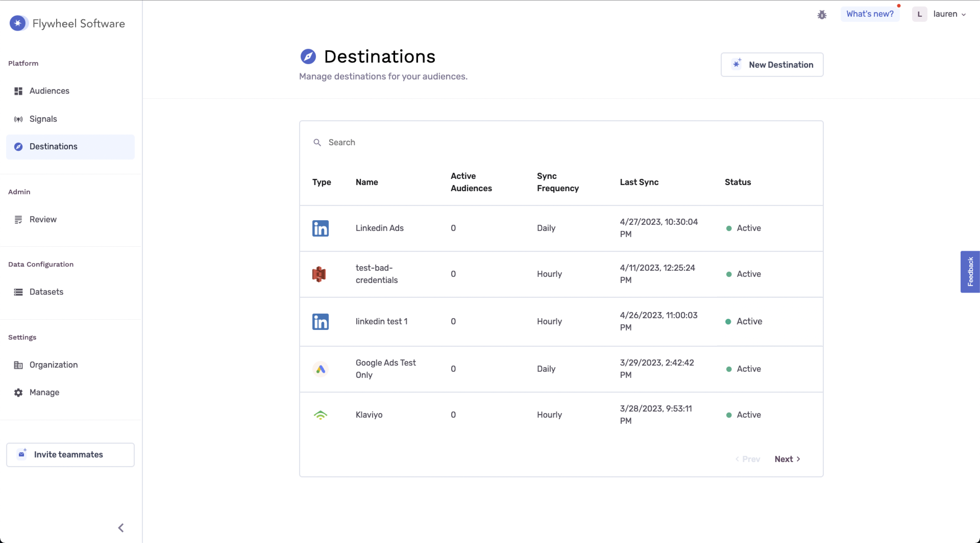This screenshot has width=980, height=543.
Task: Open the Audiences menu item
Action: pyautogui.click(x=70, y=91)
